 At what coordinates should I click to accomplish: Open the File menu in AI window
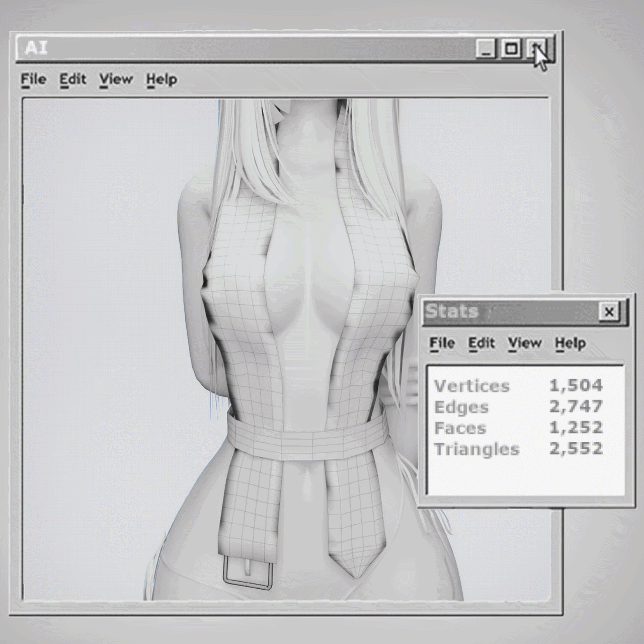33,79
